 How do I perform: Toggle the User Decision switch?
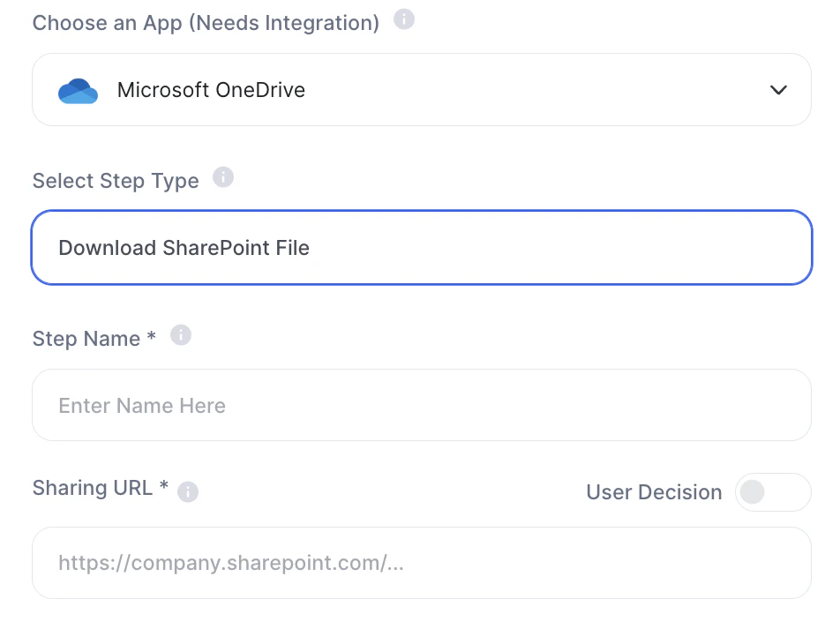pyautogui.click(x=773, y=492)
